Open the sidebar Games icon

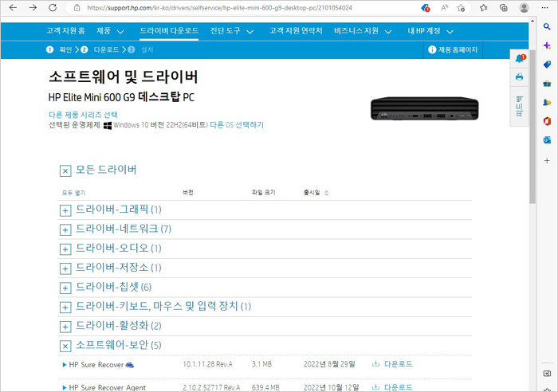547,102
